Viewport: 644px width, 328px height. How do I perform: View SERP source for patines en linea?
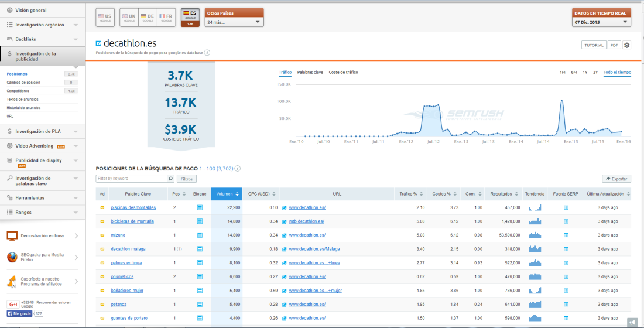pyautogui.click(x=566, y=262)
